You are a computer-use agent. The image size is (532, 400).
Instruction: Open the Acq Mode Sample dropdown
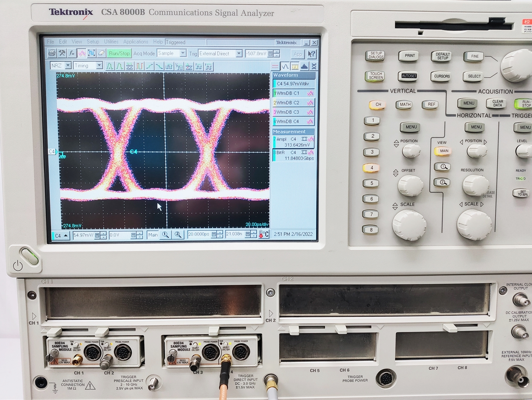(x=183, y=53)
